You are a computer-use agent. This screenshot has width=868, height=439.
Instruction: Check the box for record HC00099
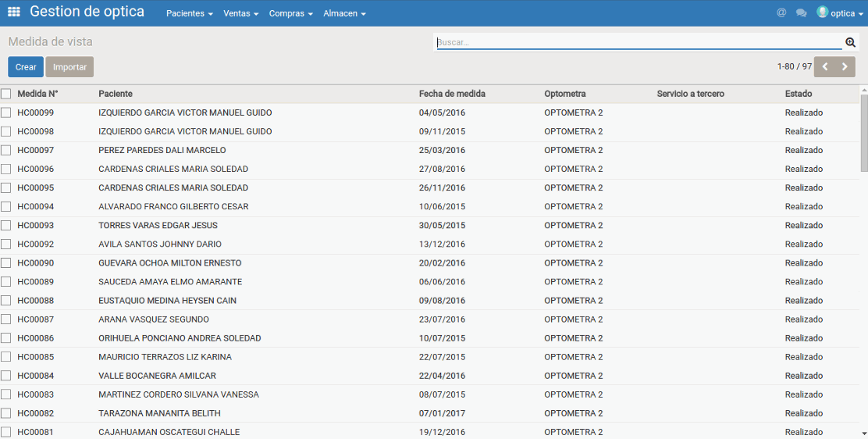6,112
